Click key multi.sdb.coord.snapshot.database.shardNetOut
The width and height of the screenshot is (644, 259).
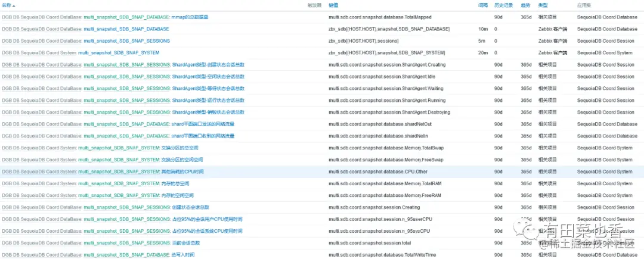[x=380, y=124]
